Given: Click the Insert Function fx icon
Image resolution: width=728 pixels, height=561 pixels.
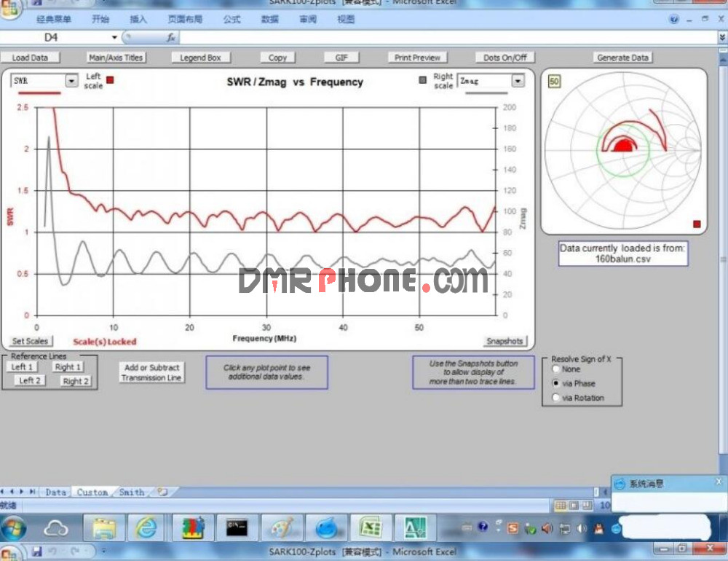Looking at the screenshot, I should [x=171, y=38].
